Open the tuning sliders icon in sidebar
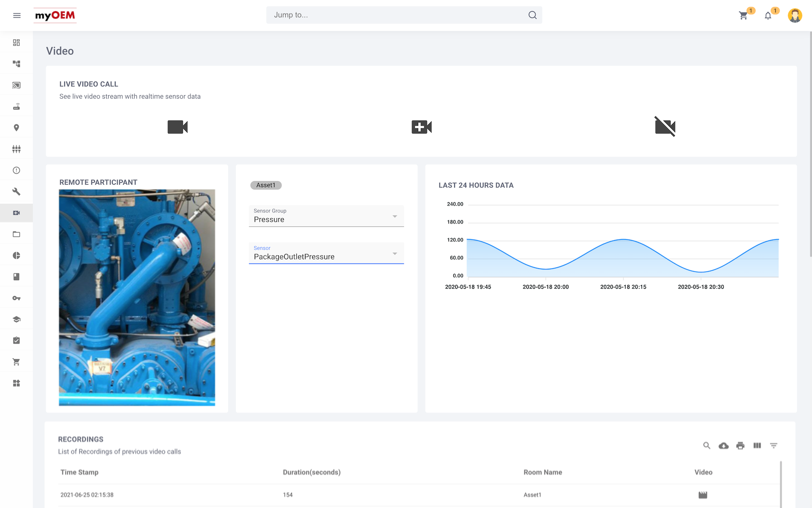Viewport: 812px width, 508px height. click(16, 149)
